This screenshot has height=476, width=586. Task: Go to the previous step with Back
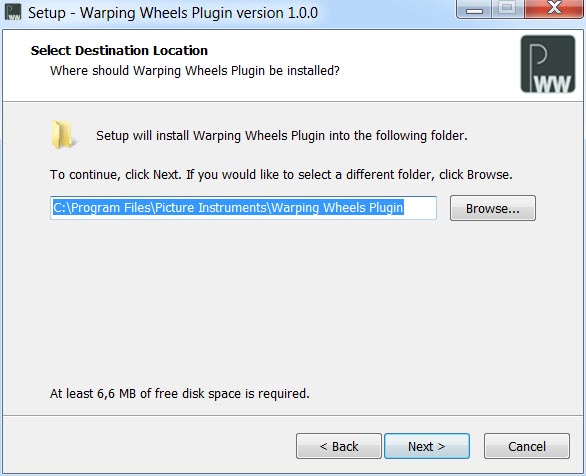(339, 446)
